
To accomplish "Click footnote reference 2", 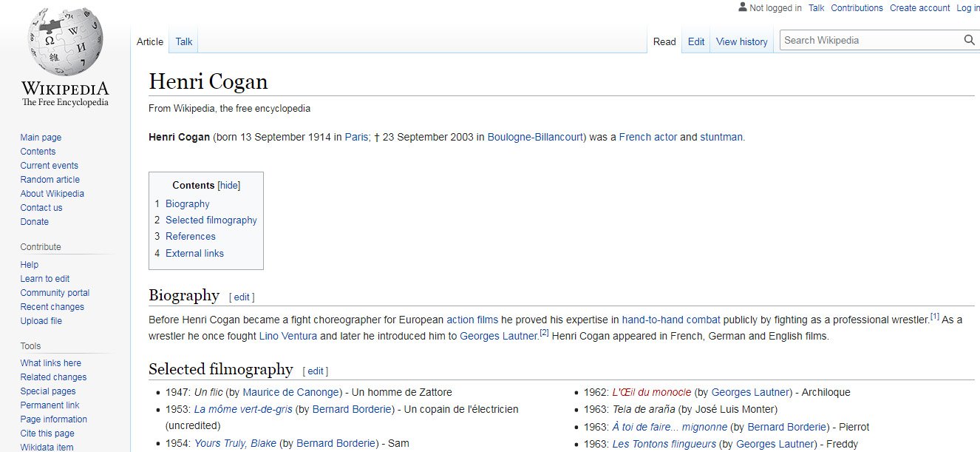I will [x=543, y=333].
